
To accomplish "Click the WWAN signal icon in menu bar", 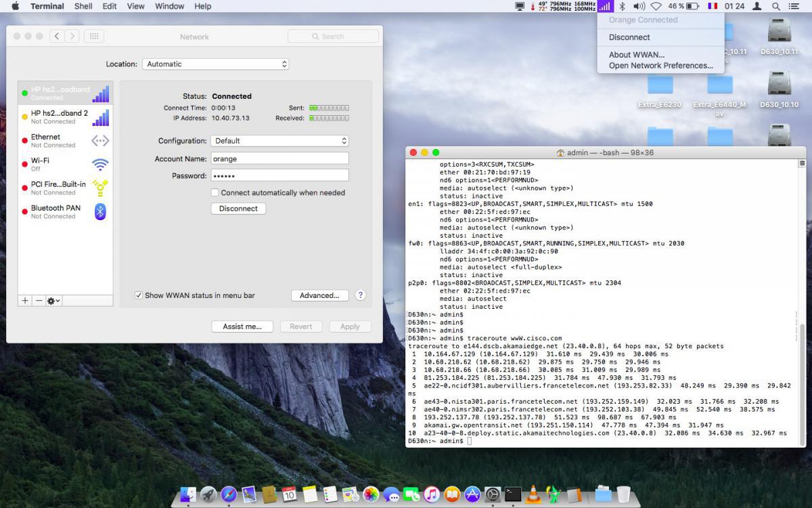I will tap(605, 6).
